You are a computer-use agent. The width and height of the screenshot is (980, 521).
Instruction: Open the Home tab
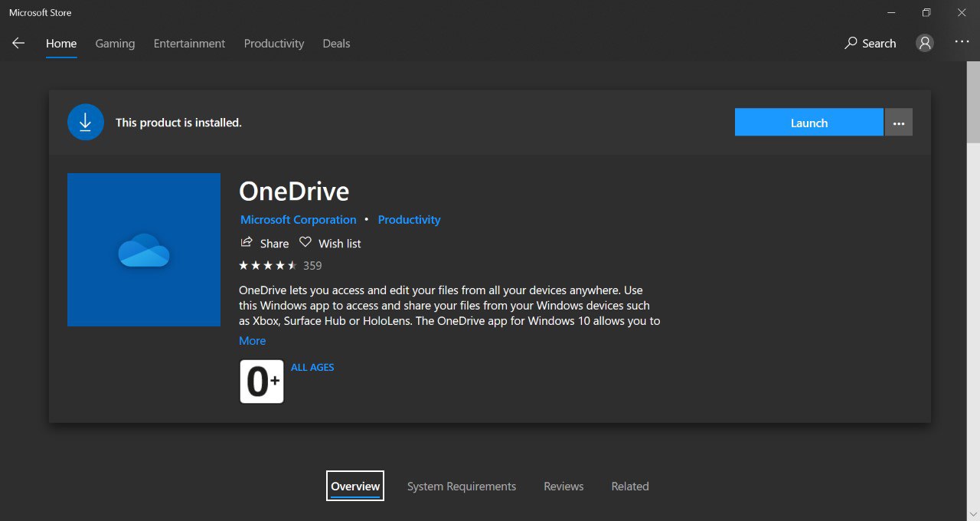point(61,44)
